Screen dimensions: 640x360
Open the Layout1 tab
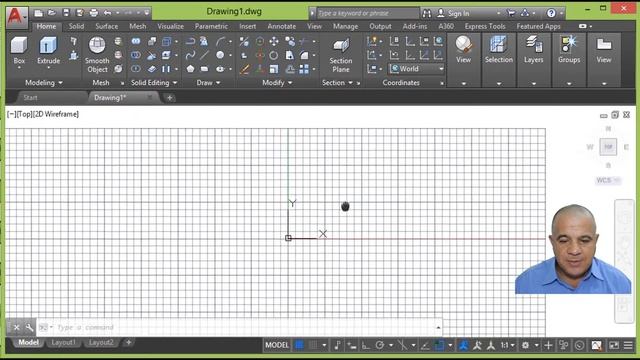coord(63,342)
